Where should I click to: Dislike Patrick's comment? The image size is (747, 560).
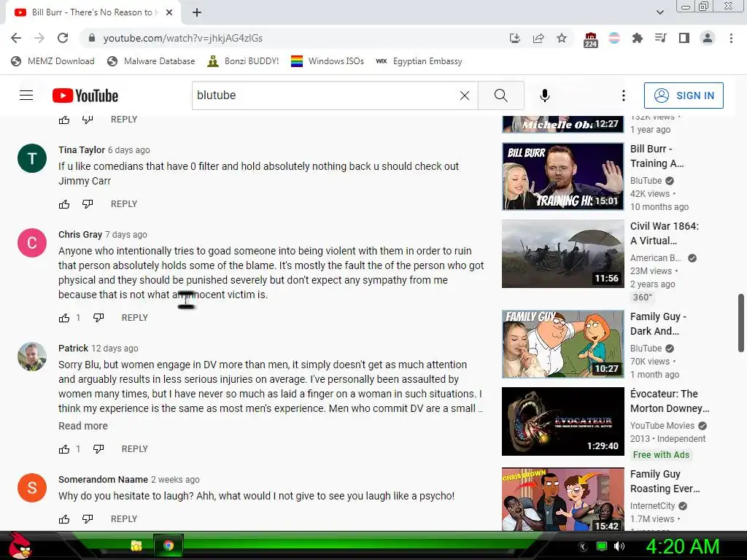coord(98,449)
